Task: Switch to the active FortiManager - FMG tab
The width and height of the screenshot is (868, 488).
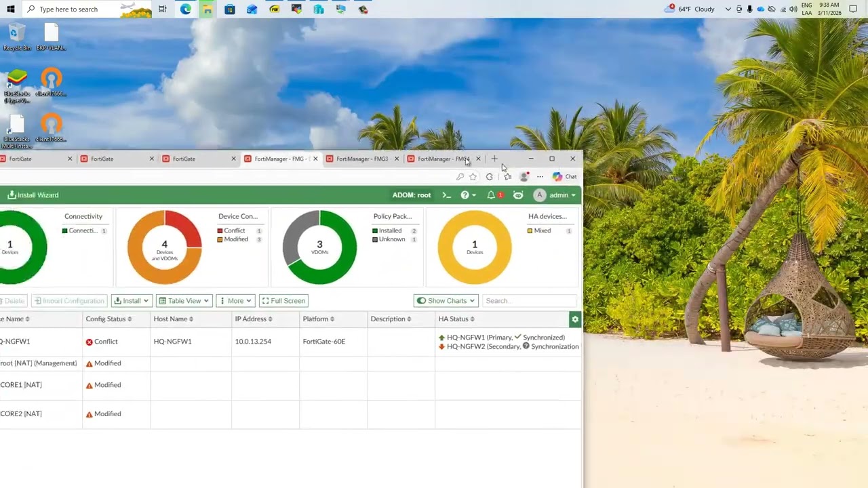Action: [279, 159]
